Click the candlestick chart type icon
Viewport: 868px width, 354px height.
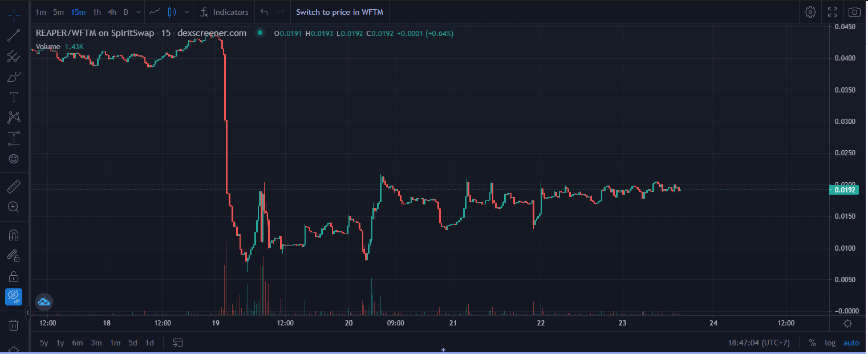point(173,12)
